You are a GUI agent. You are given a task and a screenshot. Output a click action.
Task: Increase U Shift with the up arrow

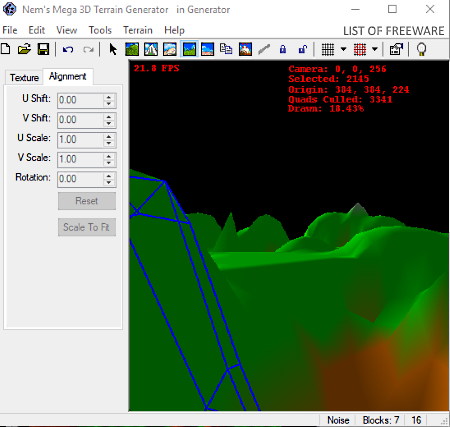109,97
